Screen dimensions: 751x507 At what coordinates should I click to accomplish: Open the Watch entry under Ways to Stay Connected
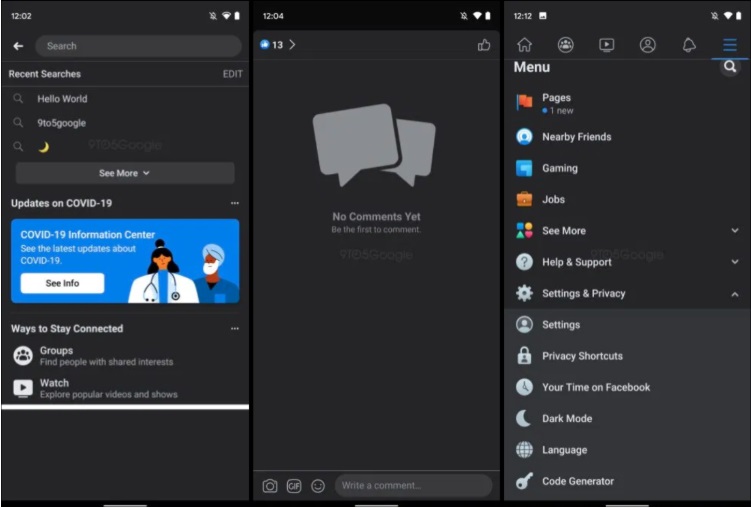click(125, 388)
